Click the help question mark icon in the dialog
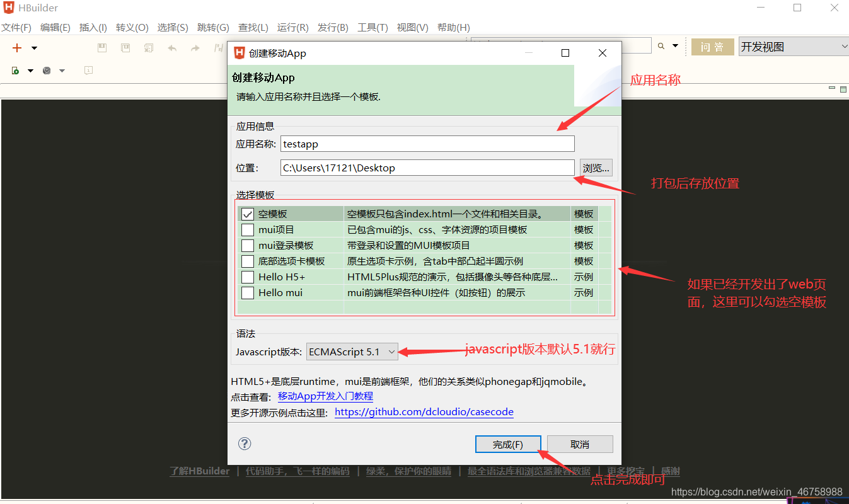Image resolution: width=849 pixels, height=504 pixels. pos(245,444)
